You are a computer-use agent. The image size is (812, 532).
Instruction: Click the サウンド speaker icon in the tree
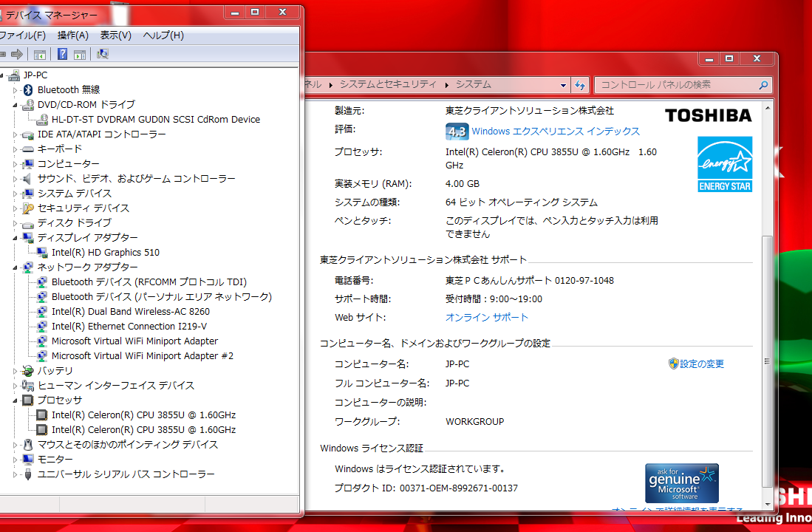(27, 179)
